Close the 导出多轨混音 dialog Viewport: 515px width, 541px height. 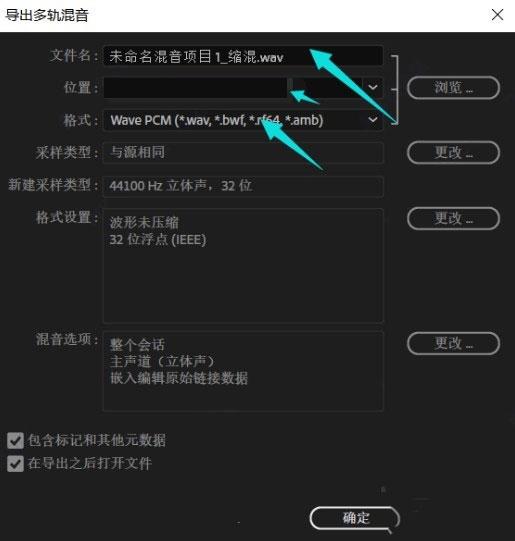tap(497, 15)
